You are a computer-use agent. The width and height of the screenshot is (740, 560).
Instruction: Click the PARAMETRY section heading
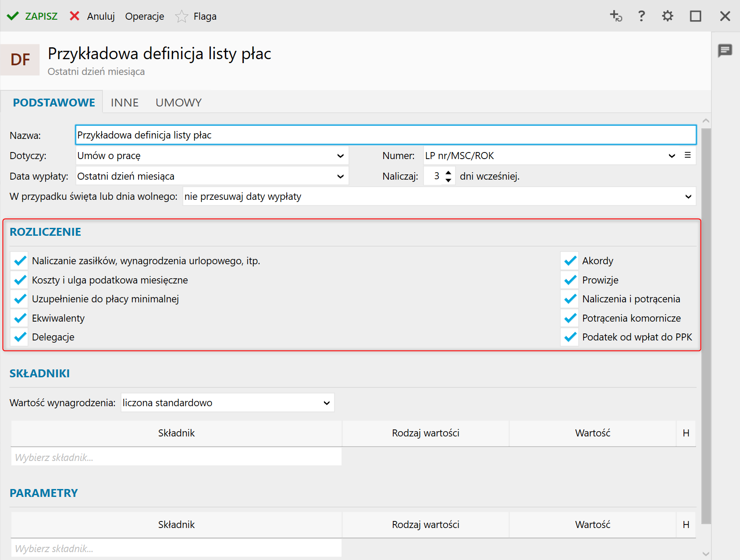pyautogui.click(x=44, y=493)
